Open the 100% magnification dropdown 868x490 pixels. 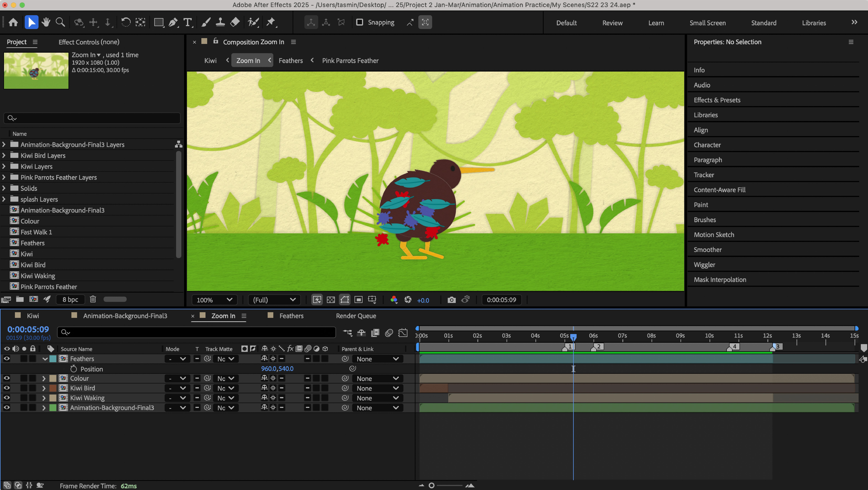(x=214, y=300)
